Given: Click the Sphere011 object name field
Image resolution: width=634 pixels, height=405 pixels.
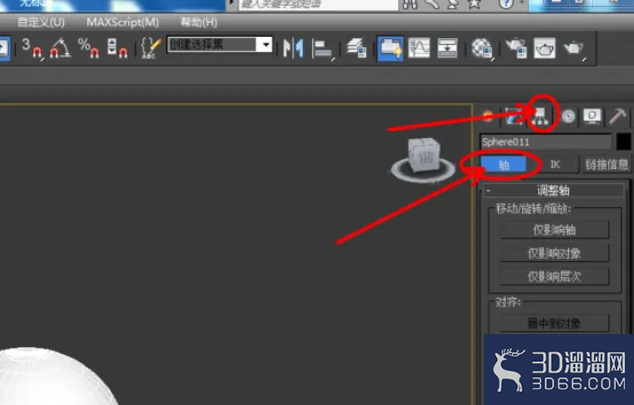Looking at the screenshot, I should (x=546, y=142).
